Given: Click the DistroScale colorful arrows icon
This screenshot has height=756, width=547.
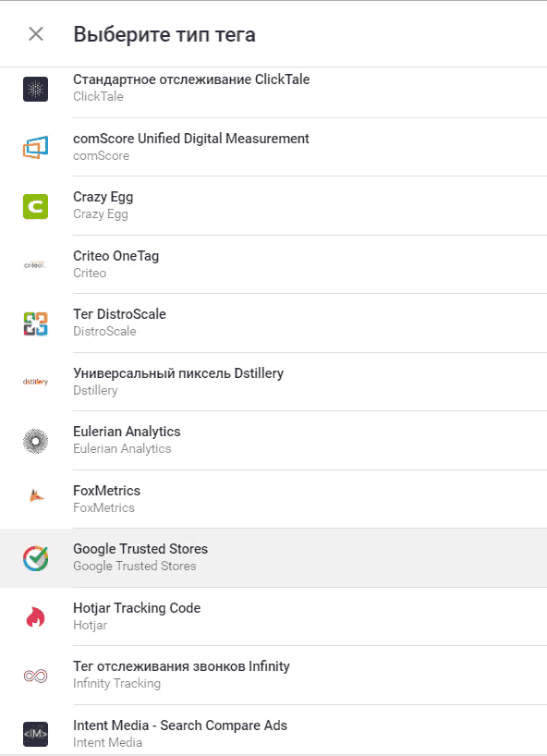Looking at the screenshot, I should tap(36, 324).
